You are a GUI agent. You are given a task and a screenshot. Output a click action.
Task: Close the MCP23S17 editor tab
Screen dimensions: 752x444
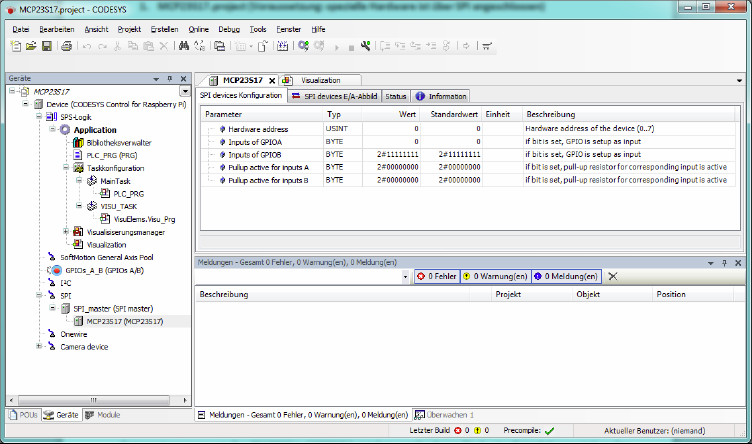[x=272, y=81]
